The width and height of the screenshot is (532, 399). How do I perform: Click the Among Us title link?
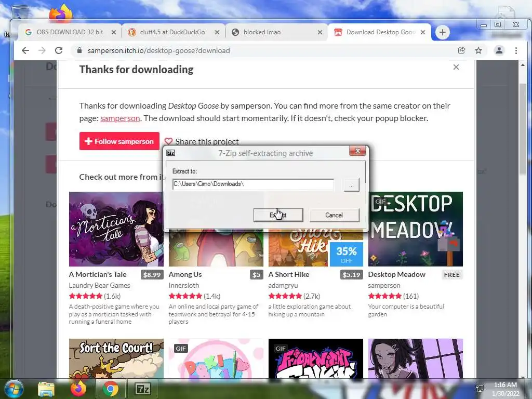pos(185,274)
